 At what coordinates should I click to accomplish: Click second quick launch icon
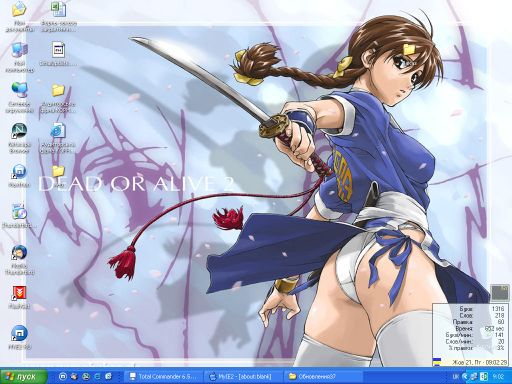click(74, 377)
